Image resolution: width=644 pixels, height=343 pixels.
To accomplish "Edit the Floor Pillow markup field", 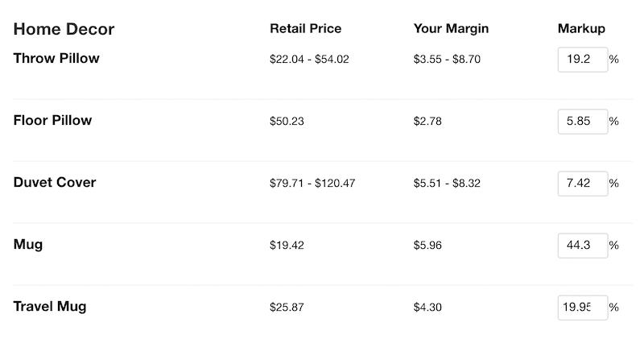I will (582, 122).
